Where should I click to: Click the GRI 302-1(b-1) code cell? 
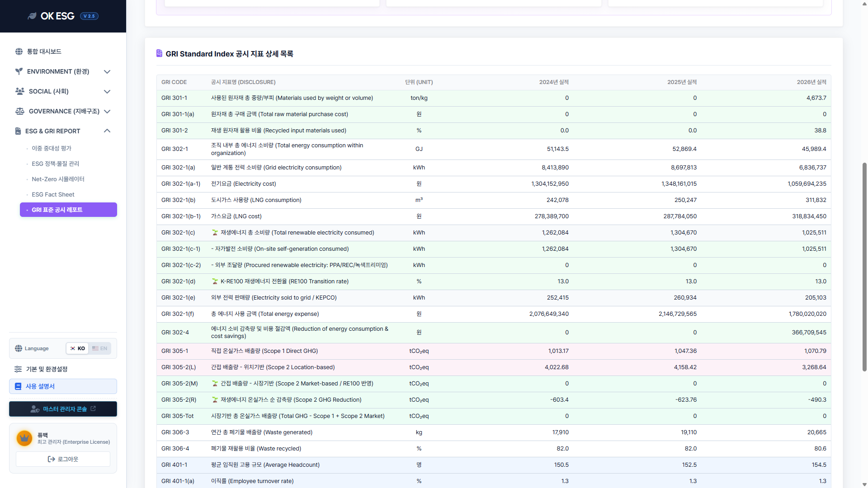point(181,216)
